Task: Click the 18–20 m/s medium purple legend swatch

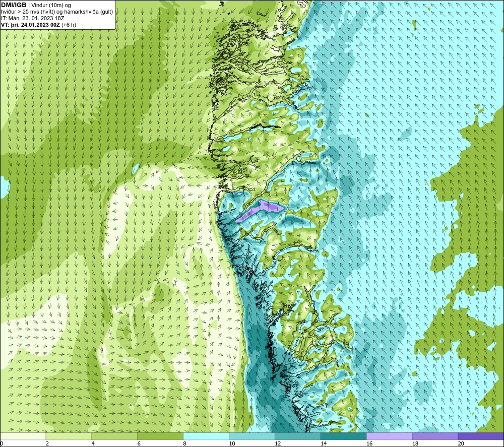Action: [x=435, y=436]
